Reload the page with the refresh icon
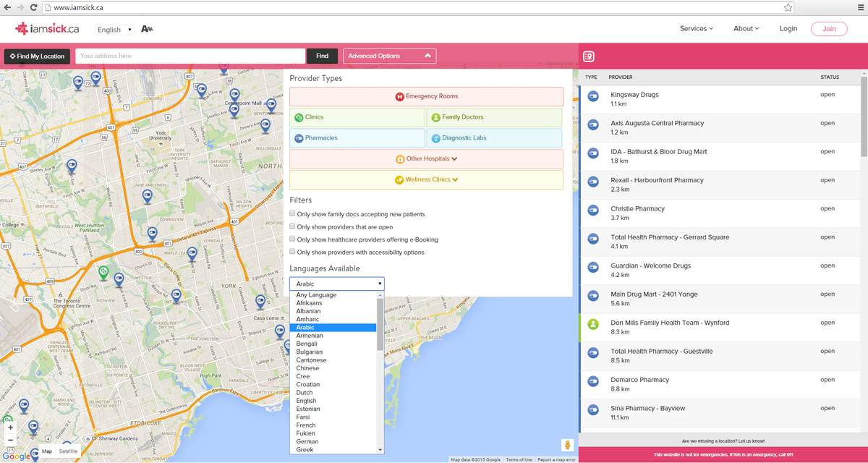 [x=33, y=7]
